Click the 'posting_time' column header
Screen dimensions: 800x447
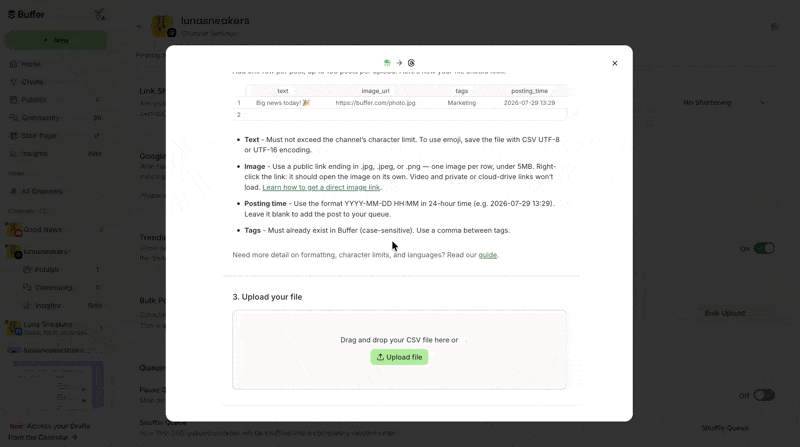[529, 91]
